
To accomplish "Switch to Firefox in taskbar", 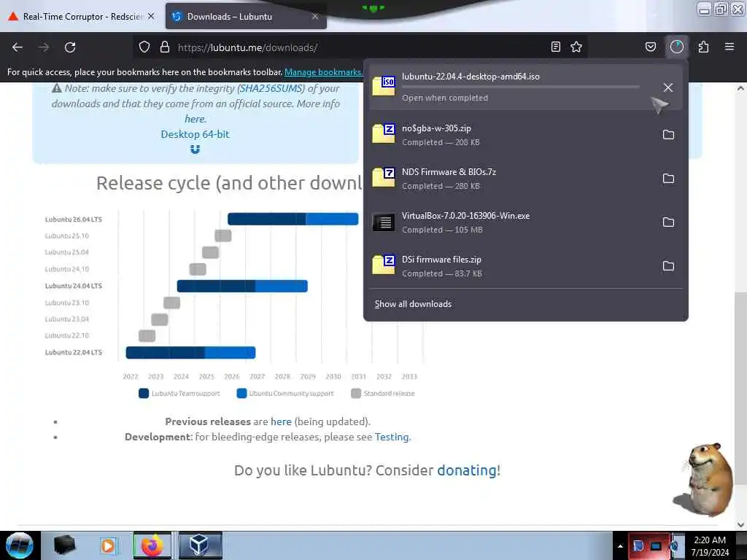I will 152,545.
